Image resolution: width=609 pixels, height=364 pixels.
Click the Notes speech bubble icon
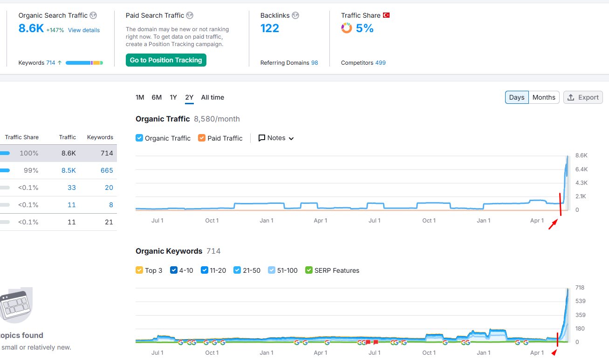262,138
